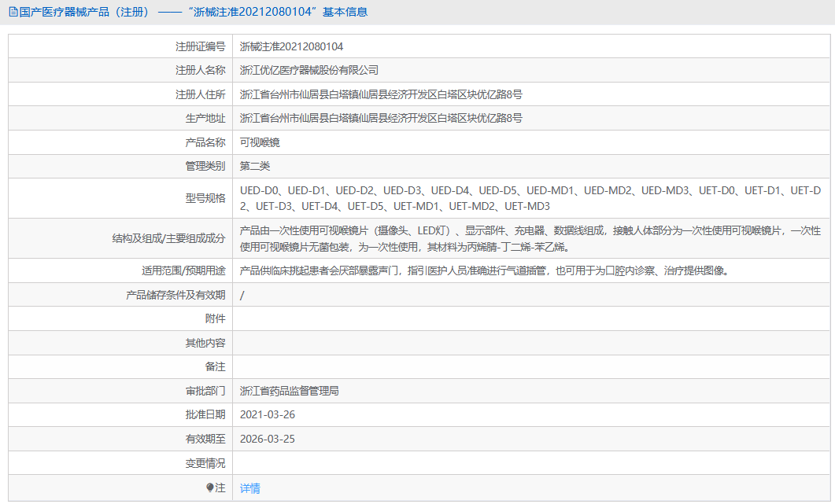Select the 审批部门 value 浙江省药品监督管理局
The width and height of the screenshot is (835, 504).
click(x=289, y=391)
